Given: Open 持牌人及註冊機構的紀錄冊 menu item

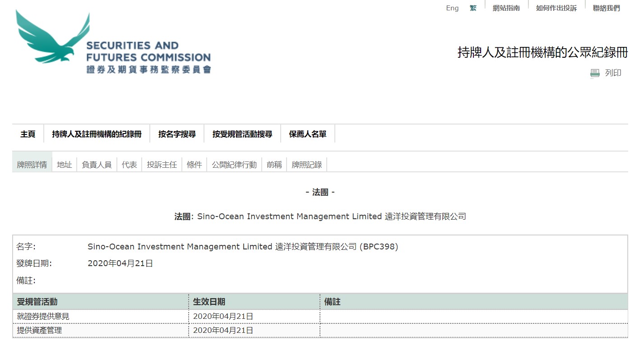Looking at the screenshot, I should (97, 134).
